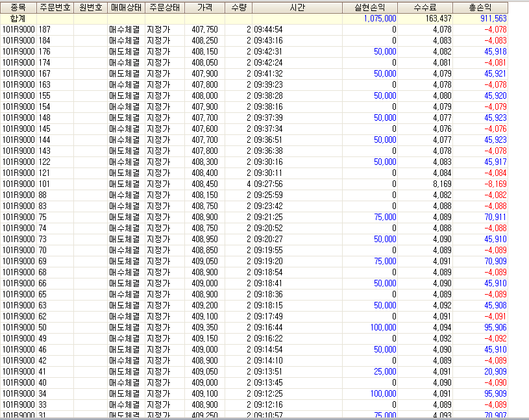Select order number 154 cell
The image size is (529, 420).
[x=45, y=107]
